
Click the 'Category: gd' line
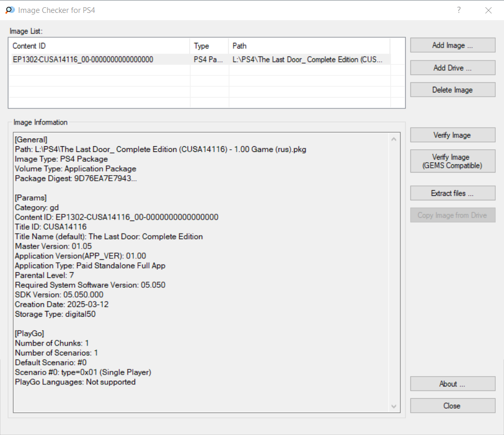[37, 208]
